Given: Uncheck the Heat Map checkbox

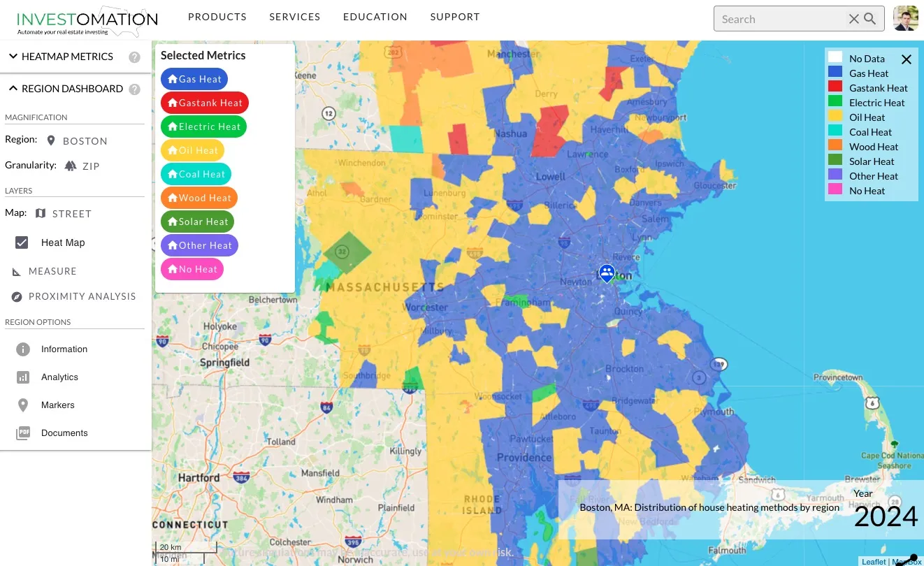Looking at the screenshot, I should 22,242.
